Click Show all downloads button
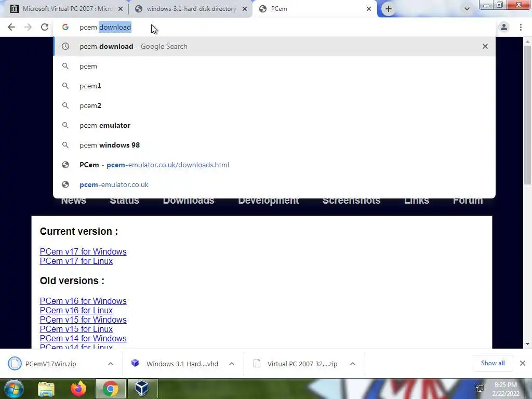Viewport: 532px width, 399px height. click(x=493, y=363)
